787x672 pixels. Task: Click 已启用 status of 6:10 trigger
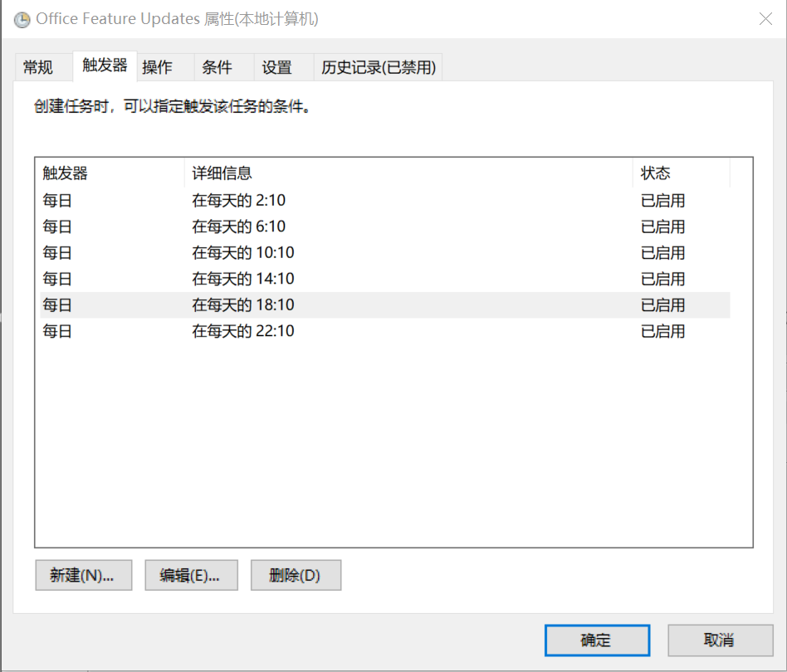click(662, 226)
